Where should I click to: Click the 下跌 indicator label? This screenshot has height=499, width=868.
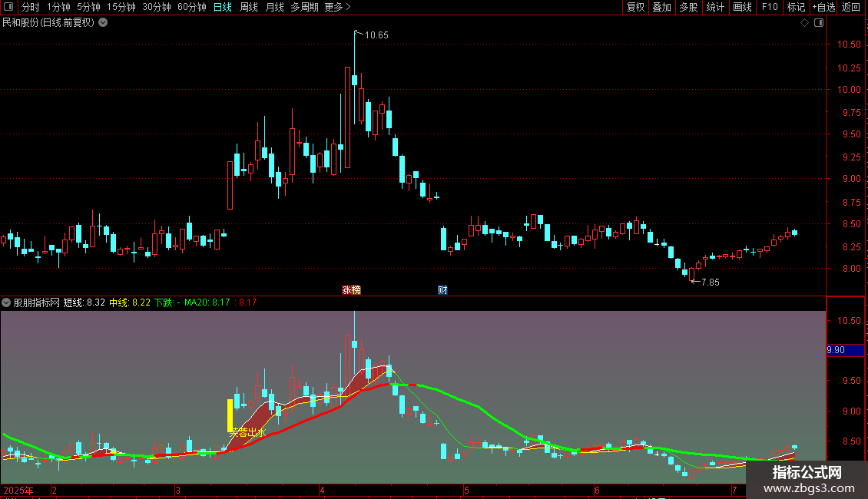(167, 302)
